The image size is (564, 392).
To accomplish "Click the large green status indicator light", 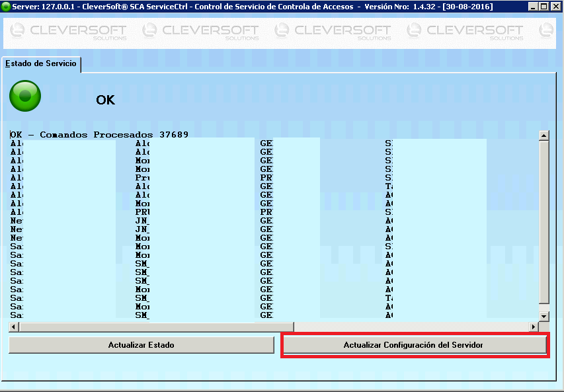I will coord(25,97).
